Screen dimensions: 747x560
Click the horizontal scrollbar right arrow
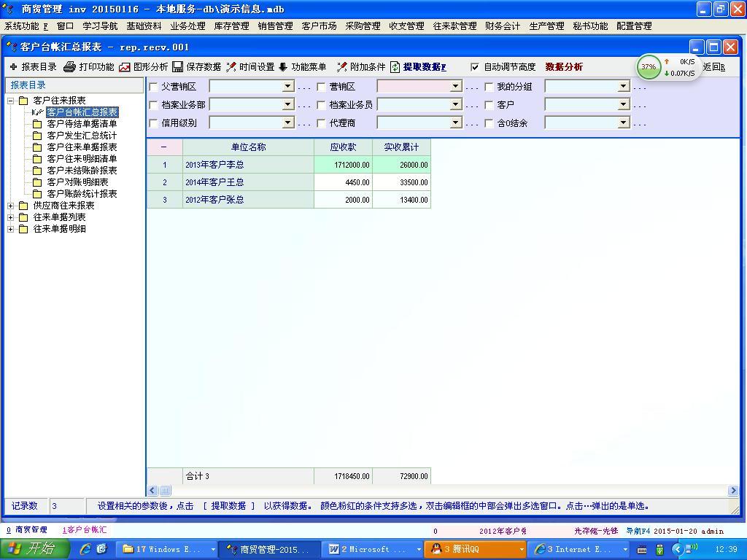click(732, 491)
